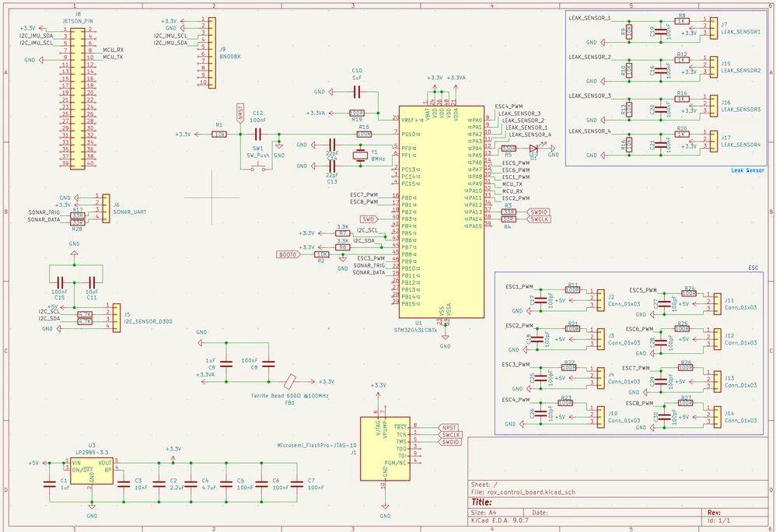Image resolution: width=776 pixels, height=532 pixels.
Task: Click the GND symbol below the U1 chip
Action: pos(445,341)
